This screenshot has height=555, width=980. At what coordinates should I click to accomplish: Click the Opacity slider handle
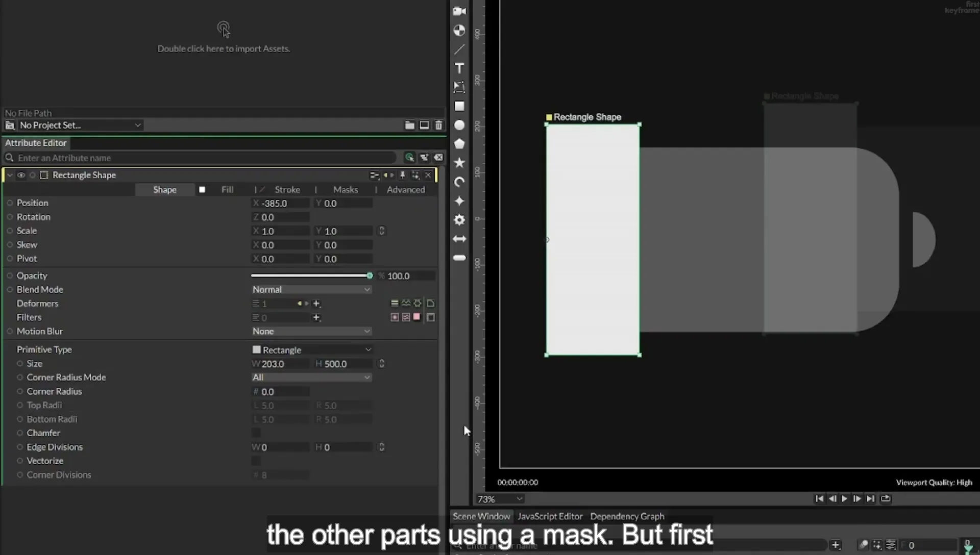(370, 275)
